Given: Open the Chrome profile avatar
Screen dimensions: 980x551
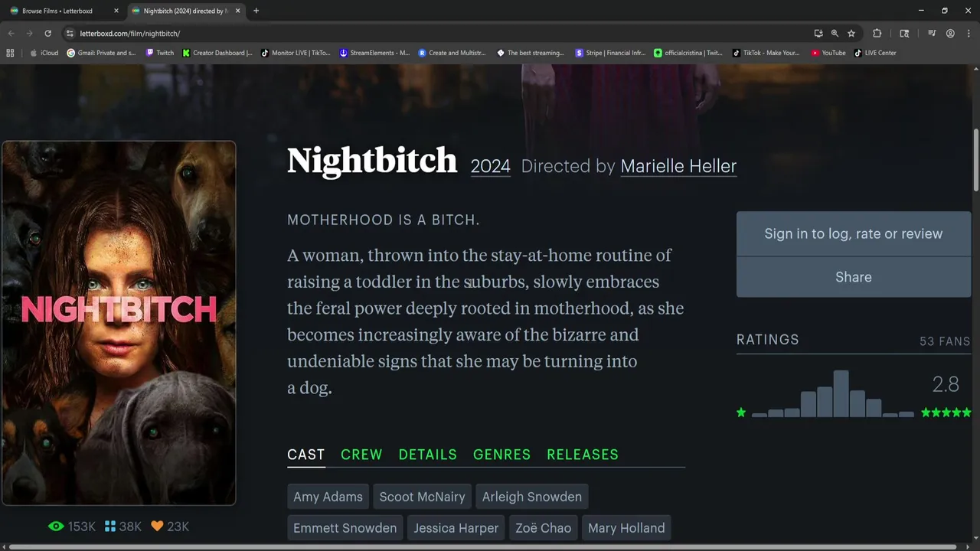Looking at the screenshot, I should click(950, 34).
